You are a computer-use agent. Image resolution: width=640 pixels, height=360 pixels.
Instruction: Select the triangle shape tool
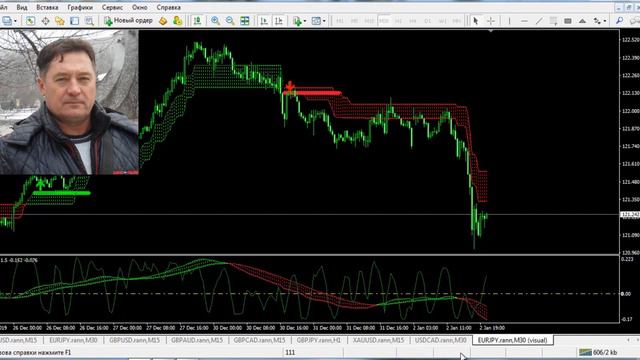pos(582,21)
